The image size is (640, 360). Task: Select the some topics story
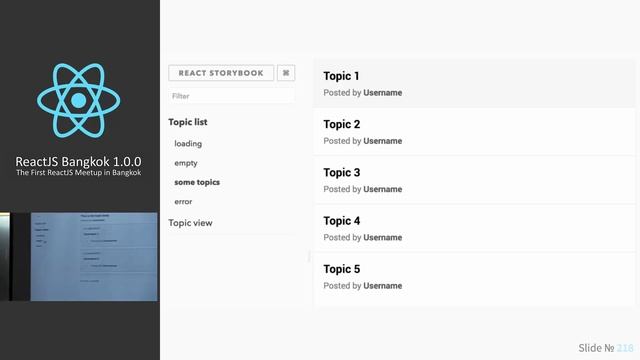[x=197, y=182]
